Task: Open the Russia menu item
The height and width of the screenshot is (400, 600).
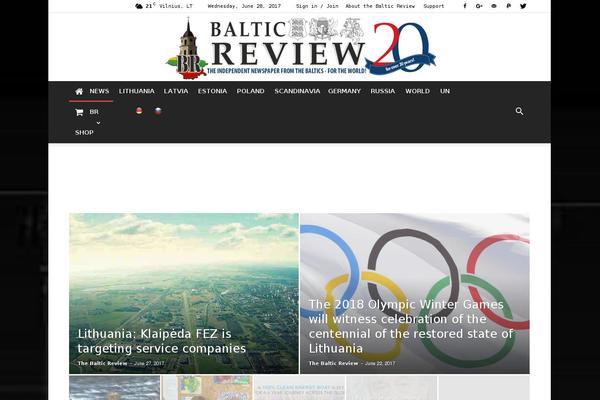Action: 383,91
